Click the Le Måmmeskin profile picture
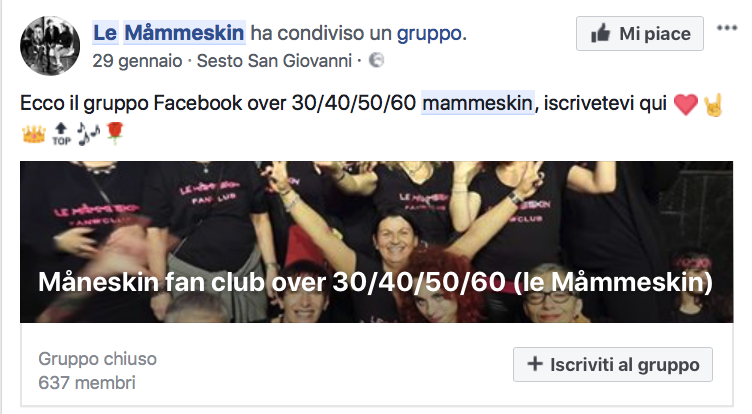The image size is (752, 414). click(x=50, y=46)
